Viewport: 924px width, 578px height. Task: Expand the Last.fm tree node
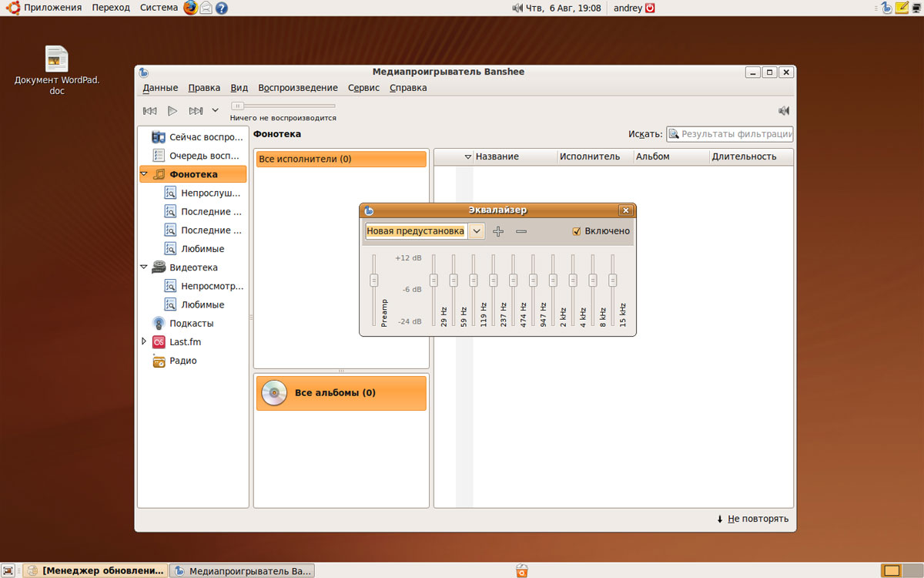point(144,341)
